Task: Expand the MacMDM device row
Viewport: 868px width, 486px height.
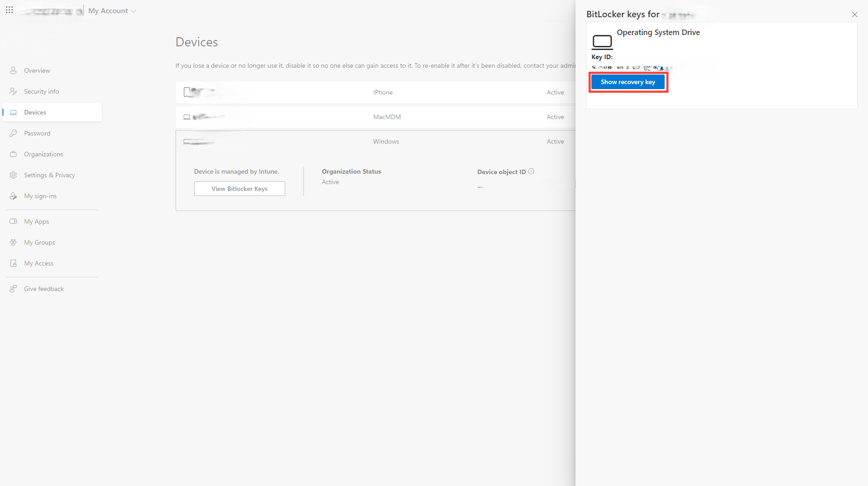Action: 375,117
